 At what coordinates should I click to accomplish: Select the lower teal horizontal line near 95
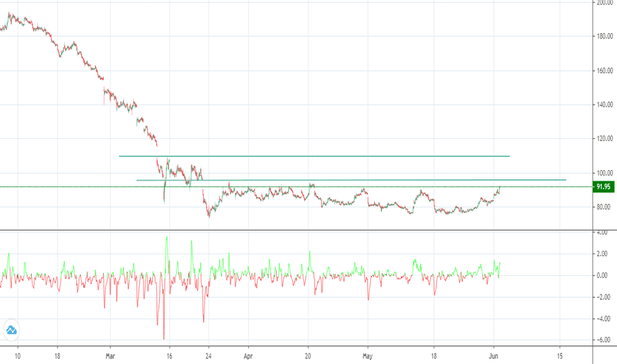pyautogui.click(x=351, y=180)
